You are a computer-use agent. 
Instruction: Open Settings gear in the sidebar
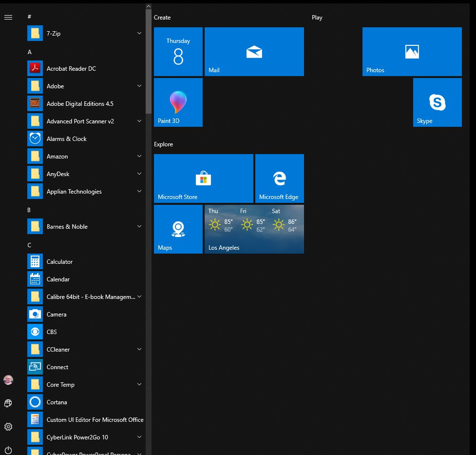point(8,427)
